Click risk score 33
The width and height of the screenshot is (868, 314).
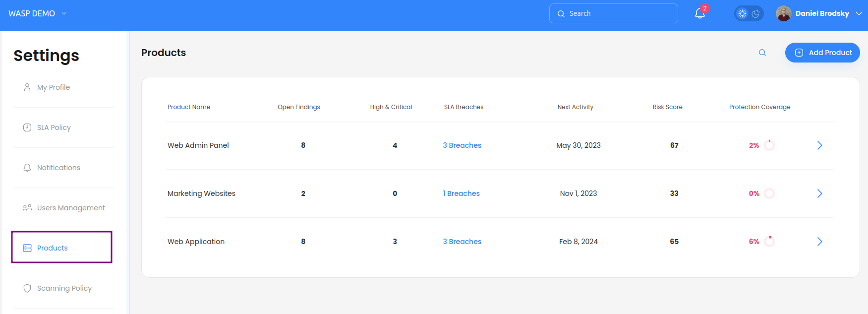(674, 193)
